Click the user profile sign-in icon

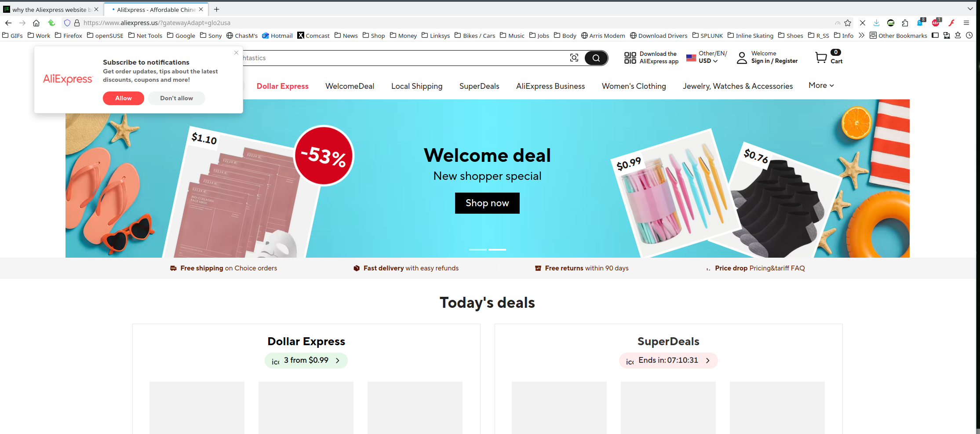[x=742, y=58]
